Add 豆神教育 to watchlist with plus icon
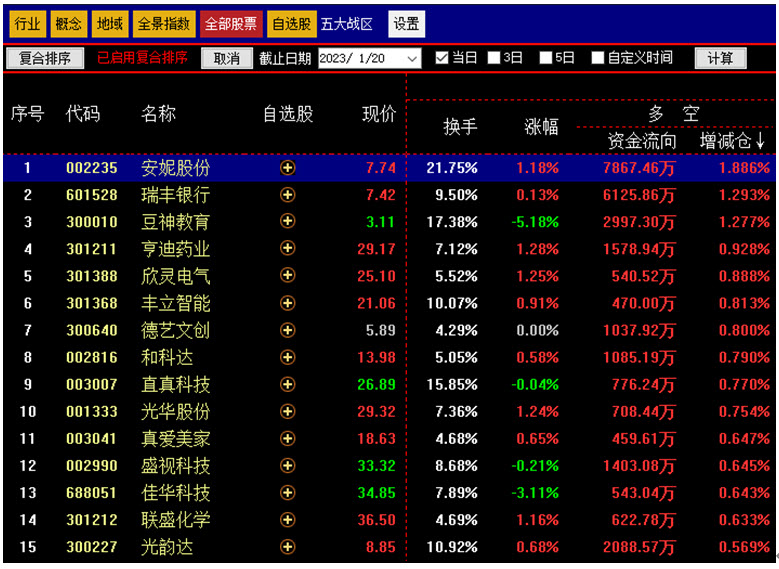This screenshot has height=569, width=779. pos(287,222)
